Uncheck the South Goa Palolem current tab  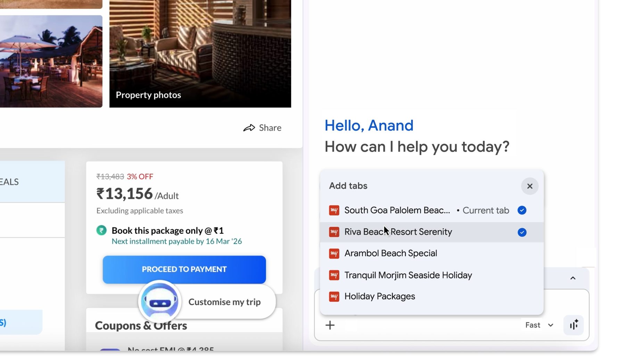click(522, 210)
